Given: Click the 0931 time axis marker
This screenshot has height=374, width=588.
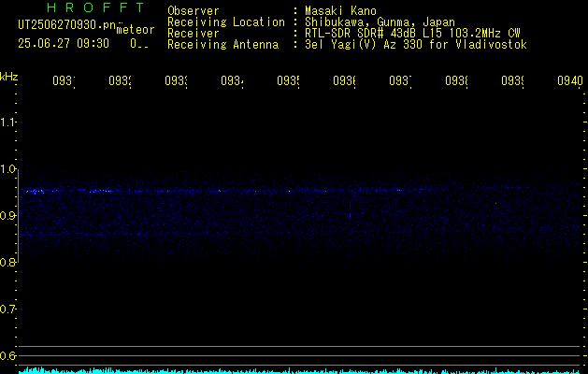Looking at the screenshot, I should tap(64, 80).
